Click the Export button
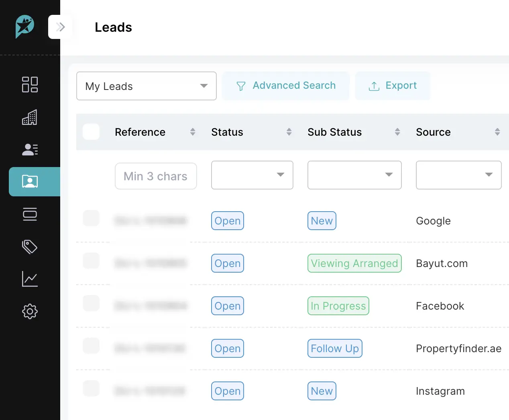Image resolution: width=509 pixels, height=420 pixels. 393,86
